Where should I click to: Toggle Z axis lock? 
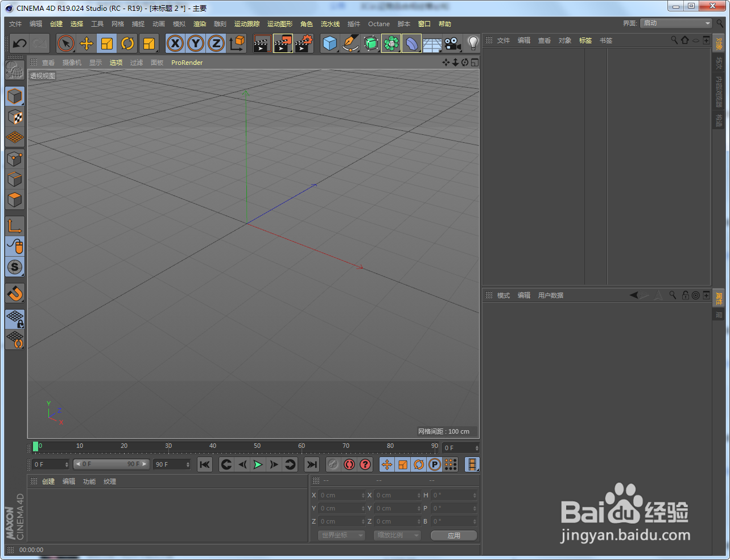tap(216, 44)
